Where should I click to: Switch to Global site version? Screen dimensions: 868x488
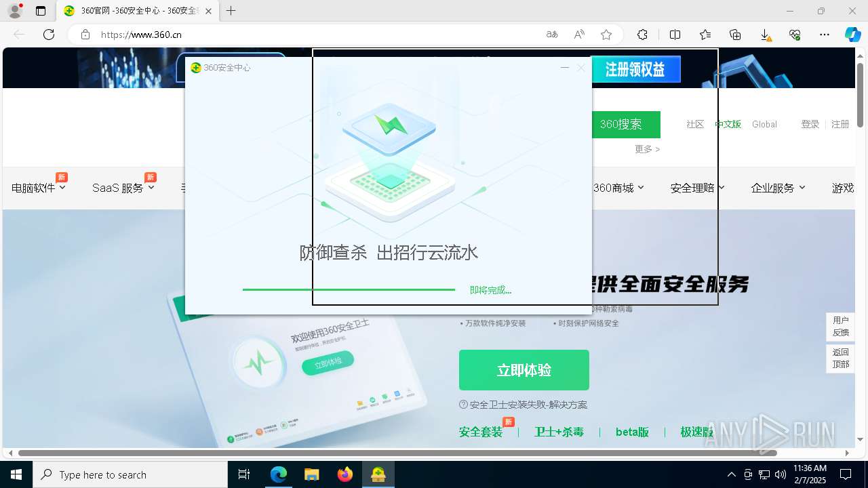(764, 124)
